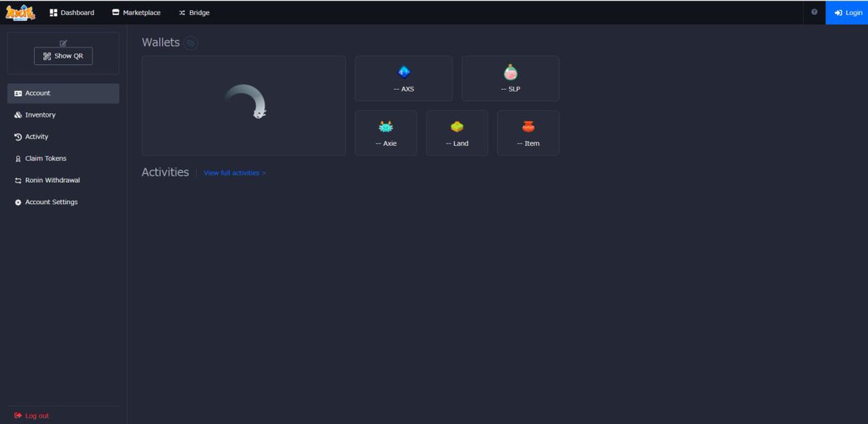This screenshot has height=424, width=868.
Task: Log out of the account
Action: (32, 416)
